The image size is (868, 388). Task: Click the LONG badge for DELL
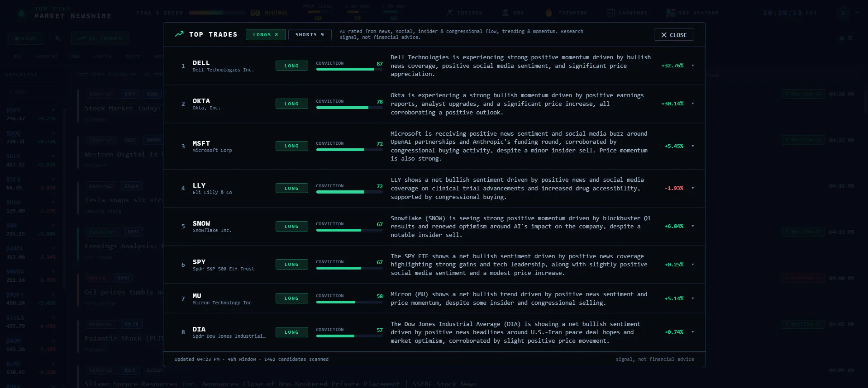(x=292, y=66)
